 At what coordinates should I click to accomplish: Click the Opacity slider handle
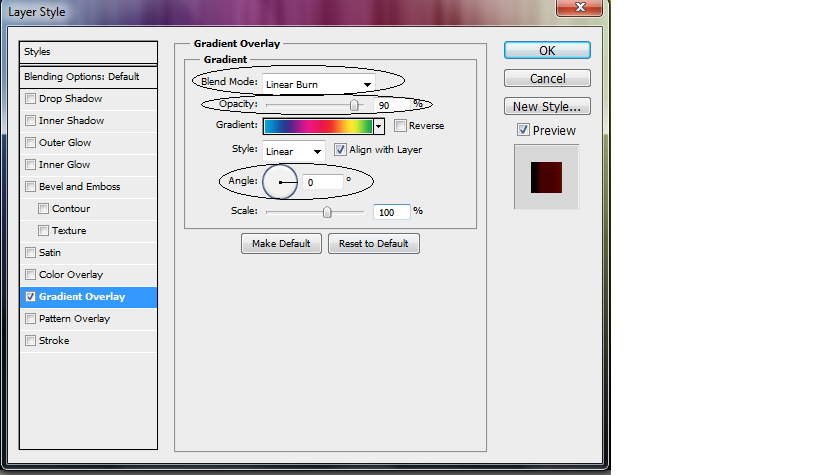pyautogui.click(x=354, y=104)
